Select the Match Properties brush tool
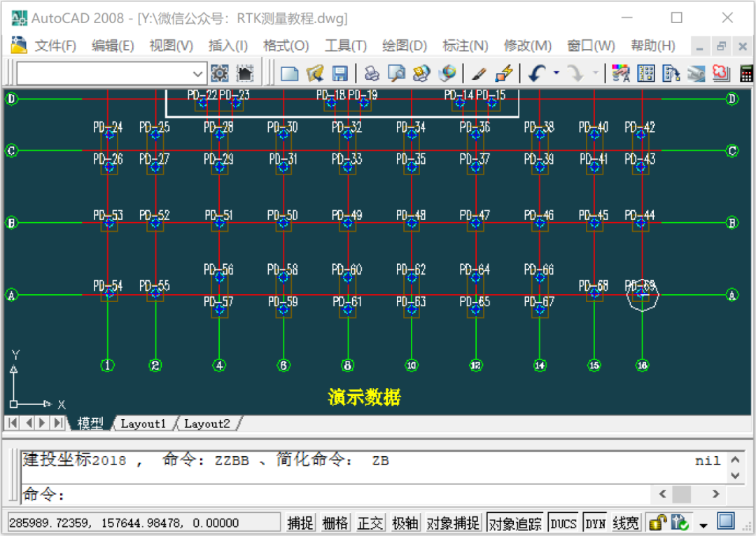Image resolution: width=756 pixels, height=536 pixels. 479,73
